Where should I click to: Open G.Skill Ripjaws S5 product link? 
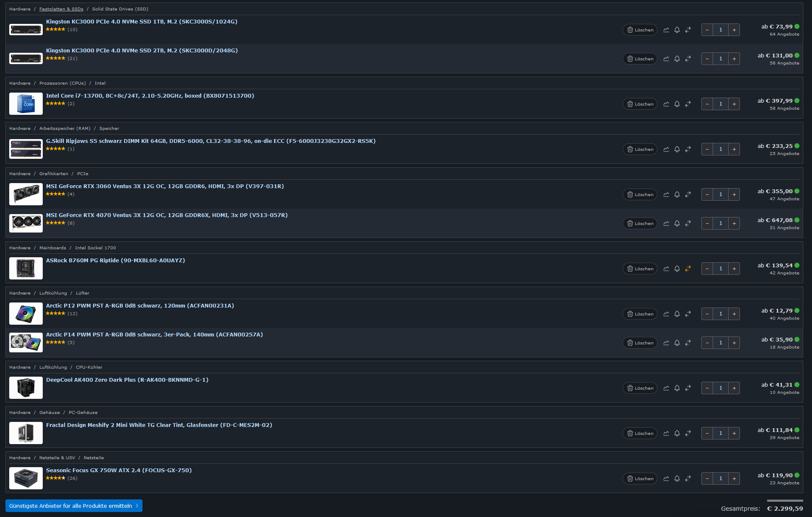pyautogui.click(x=211, y=141)
